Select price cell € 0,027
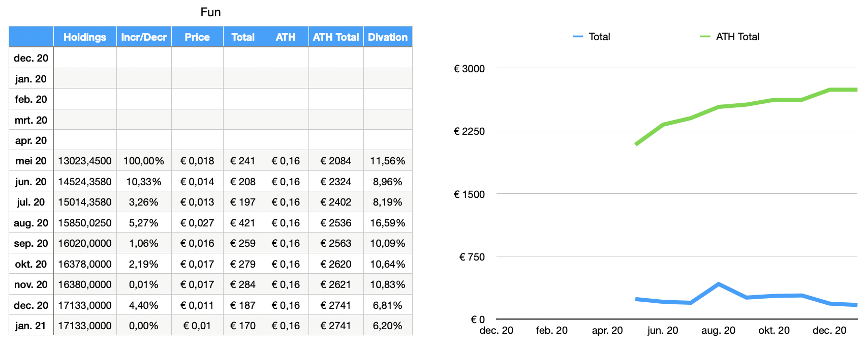This screenshot has height=346, width=868. coord(197,223)
